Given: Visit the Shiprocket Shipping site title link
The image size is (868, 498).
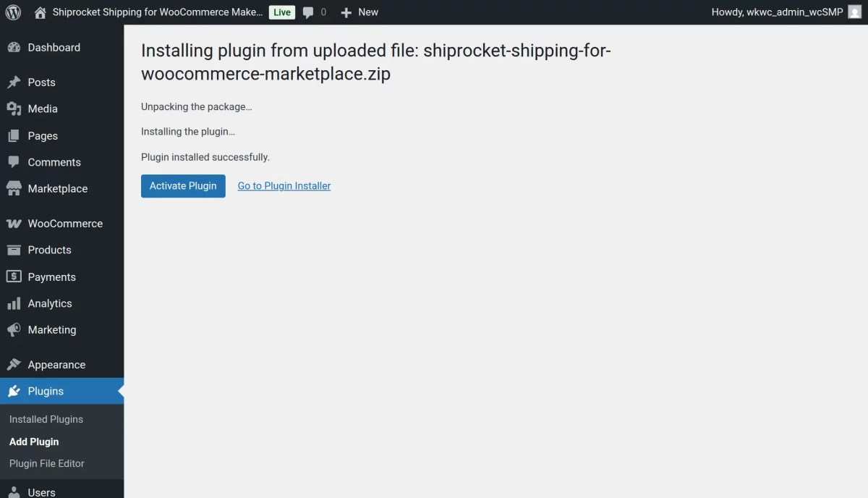Looking at the screenshot, I should (158, 12).
